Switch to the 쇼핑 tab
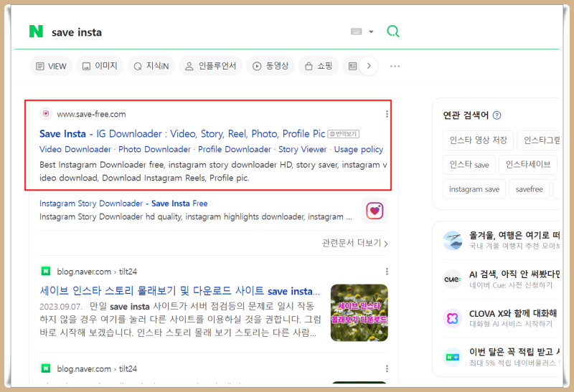The height and width of the screenshot is (392, 574). pyautogui.click(x=319, y=66)
